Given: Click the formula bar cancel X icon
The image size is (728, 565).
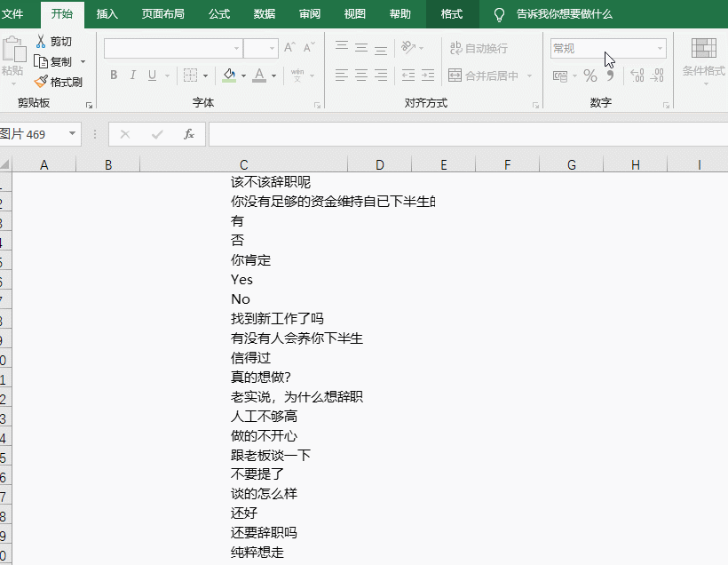Looking at the screenshot, I should pyautogui.click(x=125, y=134).
